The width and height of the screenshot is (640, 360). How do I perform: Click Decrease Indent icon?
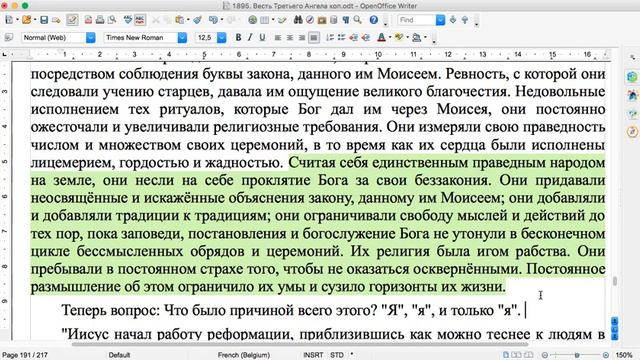[x=353, y=38]
